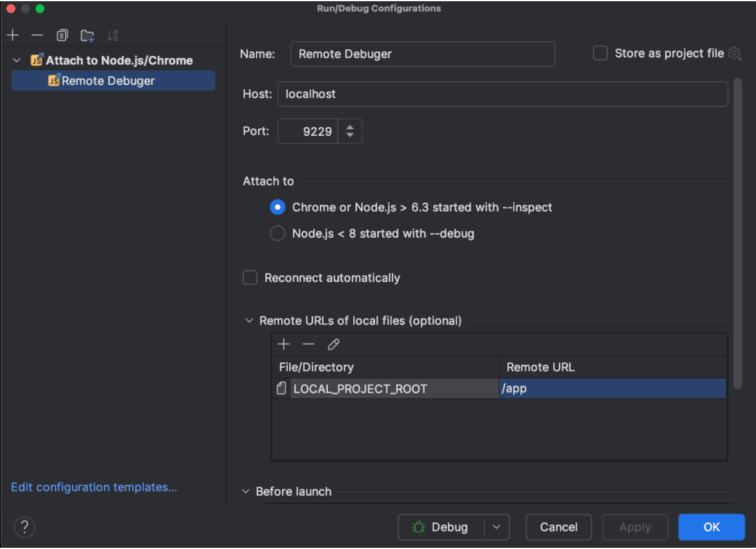Select Node.js < 8 started with --debug
Screen dimensions: 756x549
click(277, 233)
